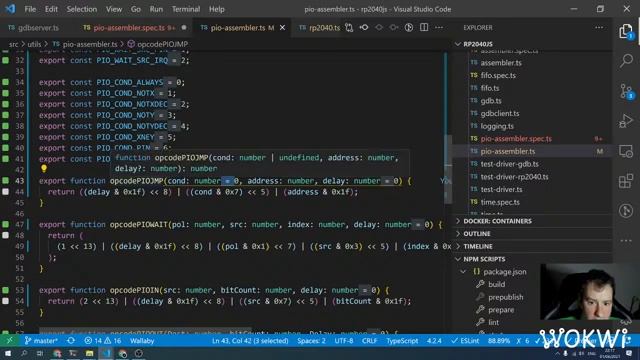This screenshot has height=360, width=640.
Task: Open Explorer panel More Actions menu
Action: tap(599, 28)
